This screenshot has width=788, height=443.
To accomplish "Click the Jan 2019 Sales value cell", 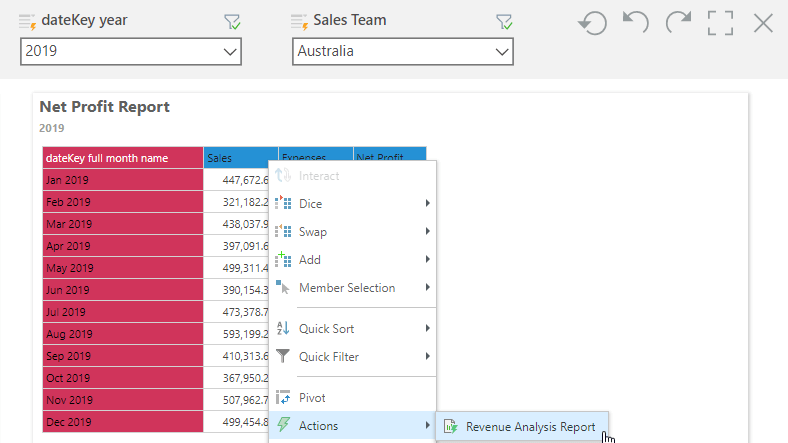I will click(x=236, y=180).
